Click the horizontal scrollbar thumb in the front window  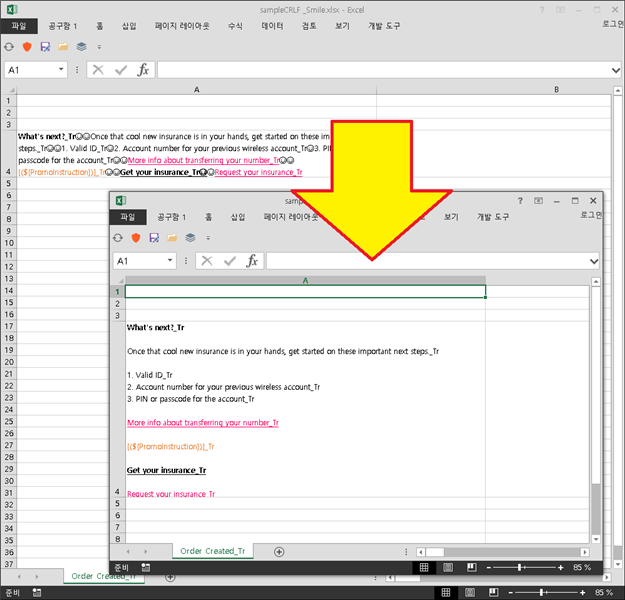point(435,552)
